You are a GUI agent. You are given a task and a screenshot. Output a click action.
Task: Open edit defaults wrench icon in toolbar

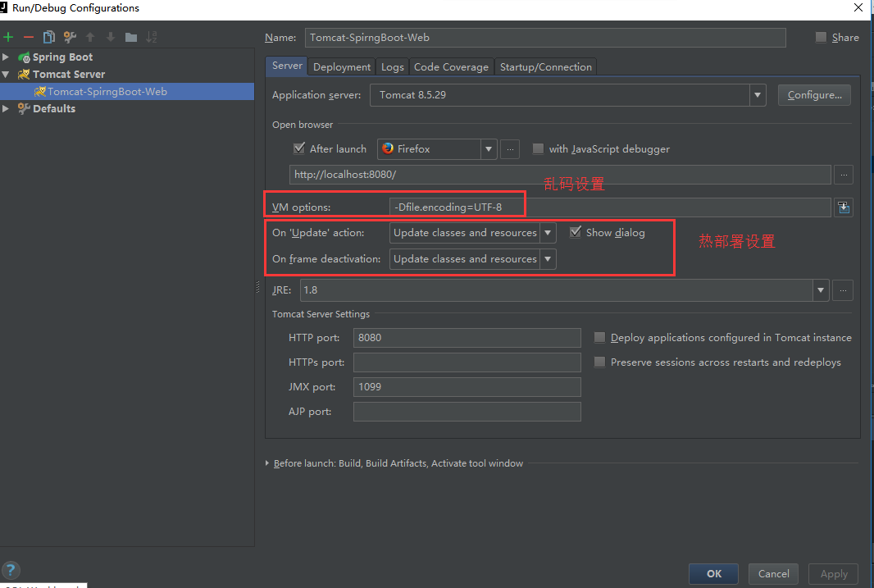tap(70, 37)
